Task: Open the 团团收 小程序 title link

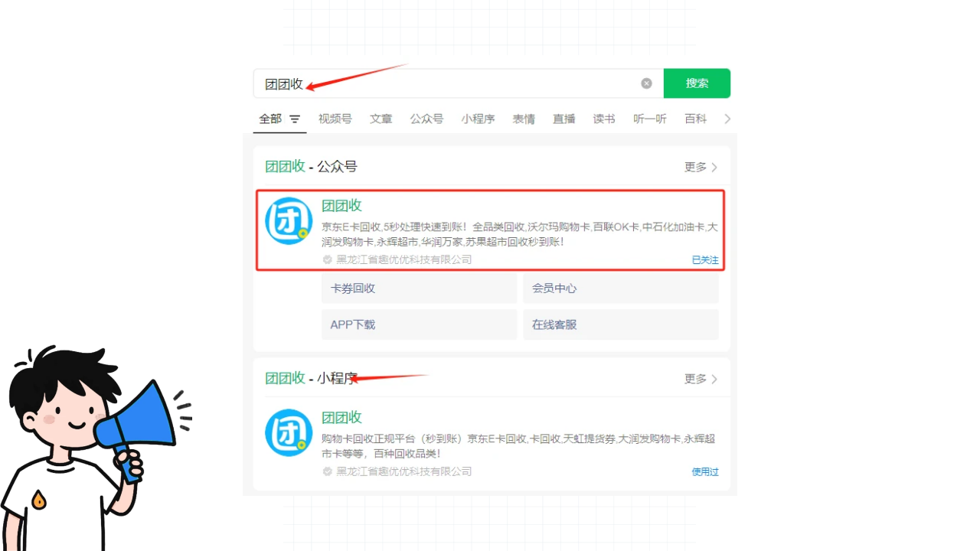Action: point(341,417)
